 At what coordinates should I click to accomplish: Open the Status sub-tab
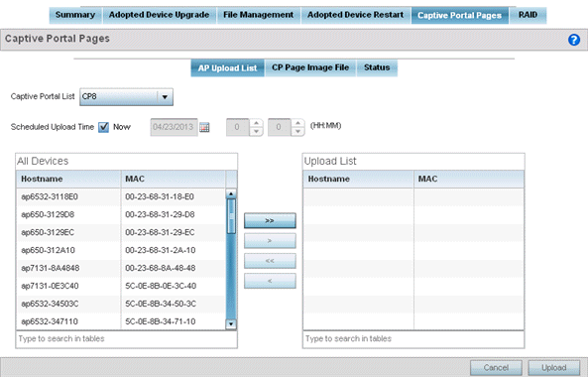tap(377, 67)
